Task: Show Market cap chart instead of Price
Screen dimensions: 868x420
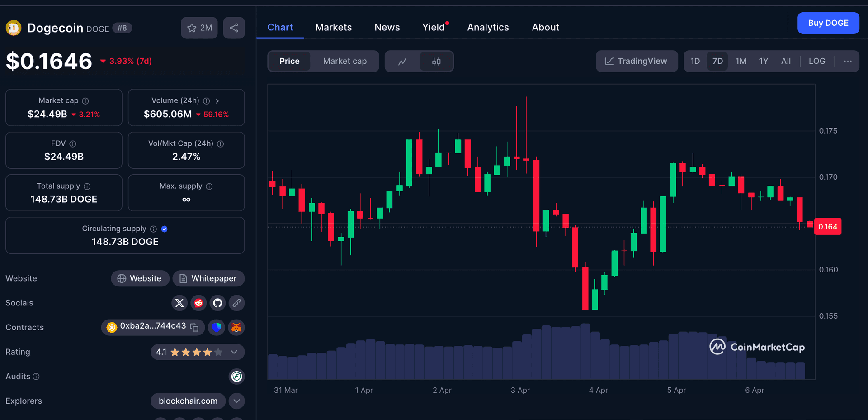Action: (x=344, y=61)
